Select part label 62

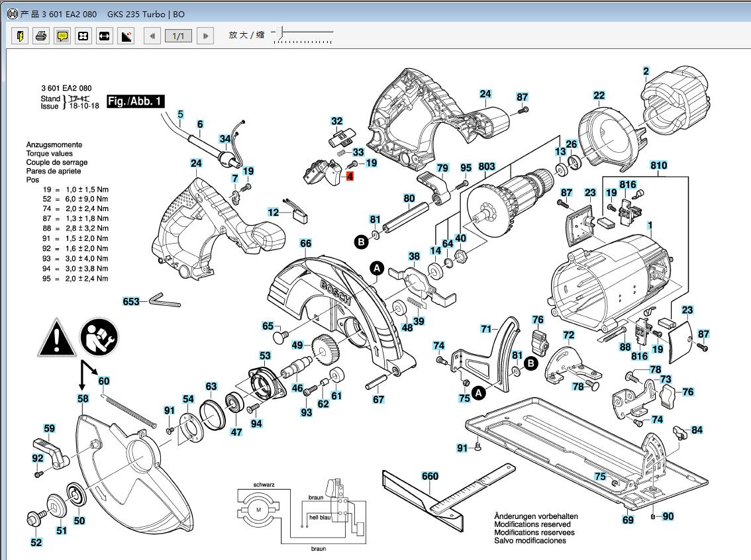pos(323,404)
